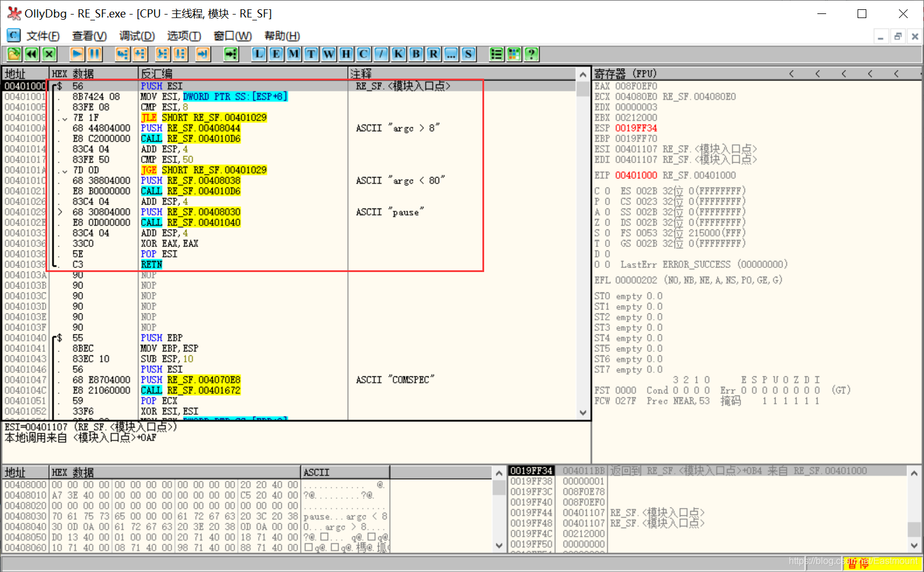The height and width of the screenshot is (572, 924).
Task: Open Appearance options colored grid icon
Action: (514, 54)
